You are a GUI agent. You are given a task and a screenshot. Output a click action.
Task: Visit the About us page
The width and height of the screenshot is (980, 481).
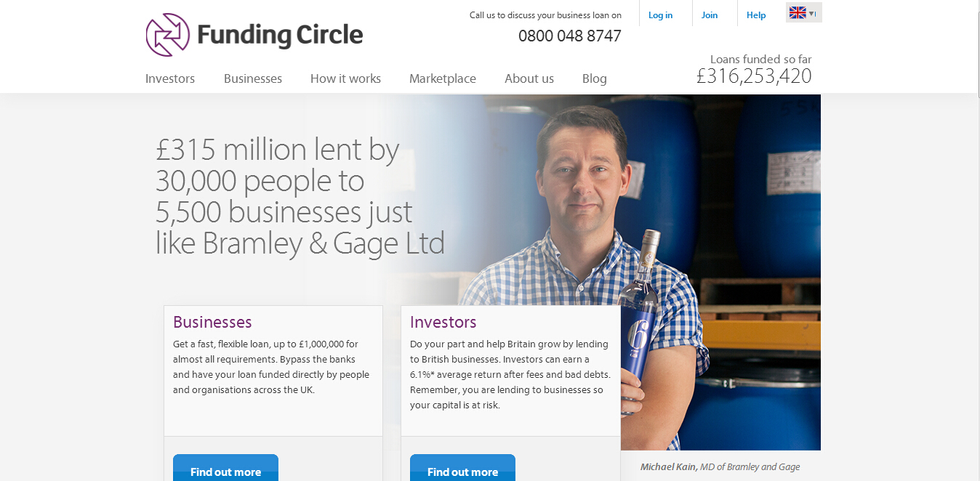coord(529,78)
